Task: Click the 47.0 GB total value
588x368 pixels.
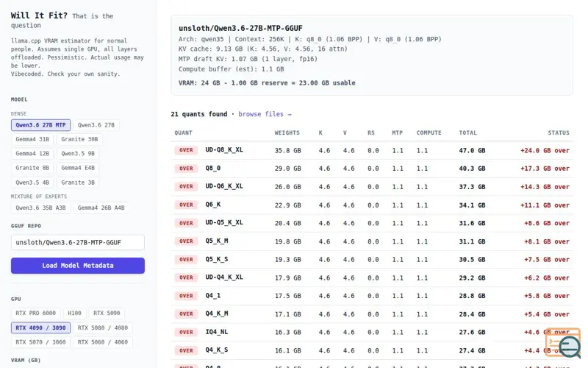Action: click(x=472, y=151)
